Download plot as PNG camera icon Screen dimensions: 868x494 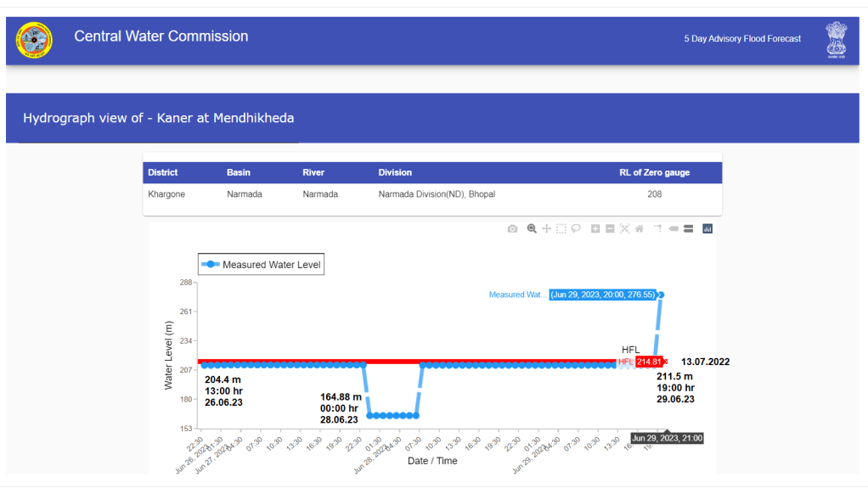pos(512,228)
